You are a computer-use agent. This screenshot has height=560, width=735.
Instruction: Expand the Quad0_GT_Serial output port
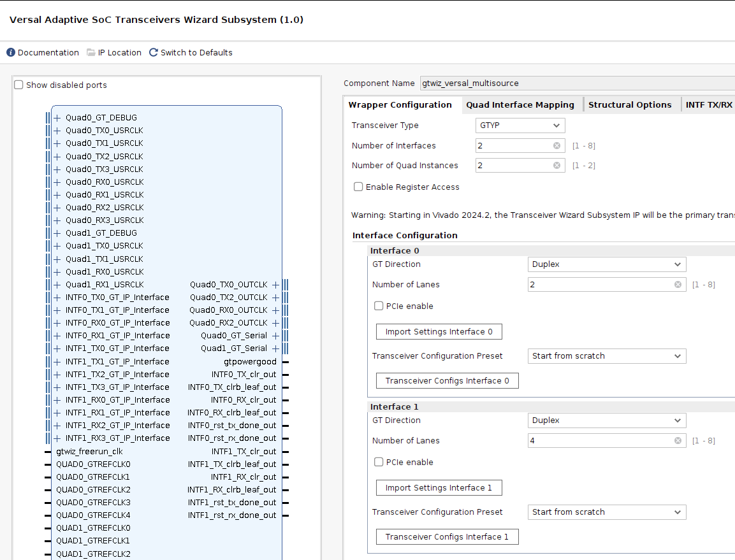(x=275, y=336)
